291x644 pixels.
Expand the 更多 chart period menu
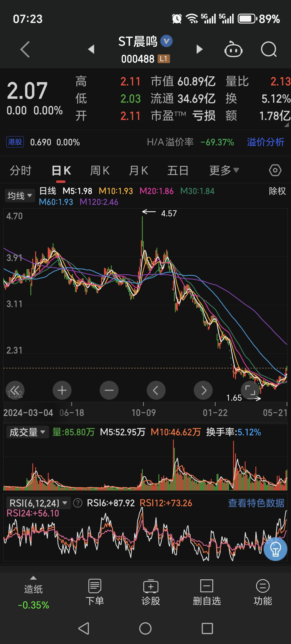pyautogui.click(x=224, y=170)
